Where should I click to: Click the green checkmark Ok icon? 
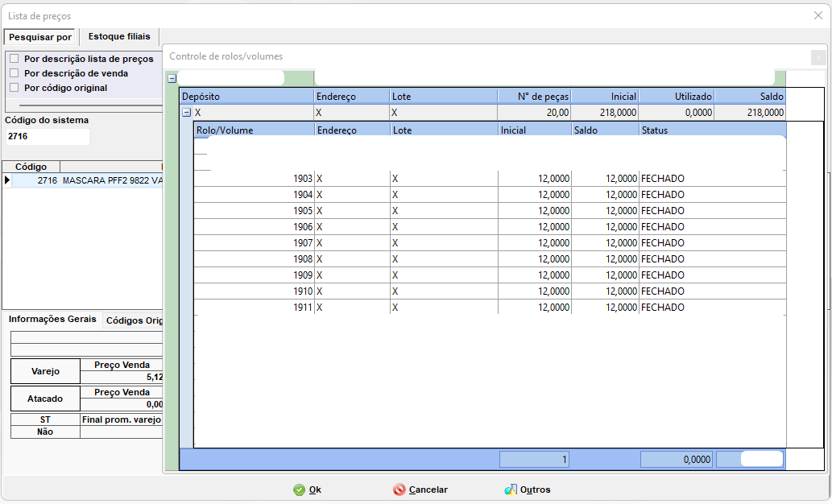pyautogui.click(x=299, y=490)
